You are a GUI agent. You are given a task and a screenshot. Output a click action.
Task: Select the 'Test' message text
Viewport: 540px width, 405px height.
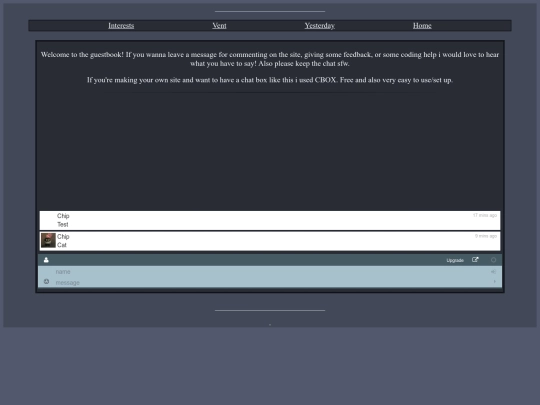point(63,225)
